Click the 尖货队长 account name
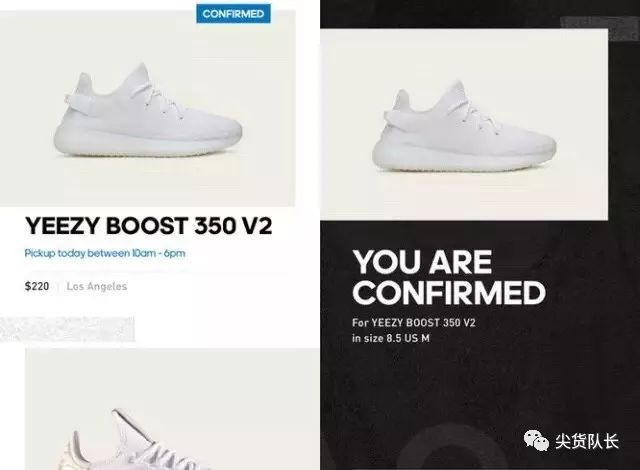The height and width of the screenshot is (470, 640). coord(587,441)
